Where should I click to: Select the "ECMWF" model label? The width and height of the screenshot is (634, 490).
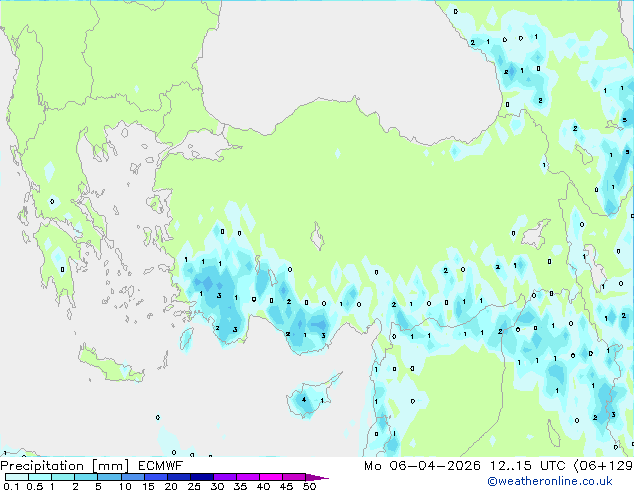(x=161, y=465)
